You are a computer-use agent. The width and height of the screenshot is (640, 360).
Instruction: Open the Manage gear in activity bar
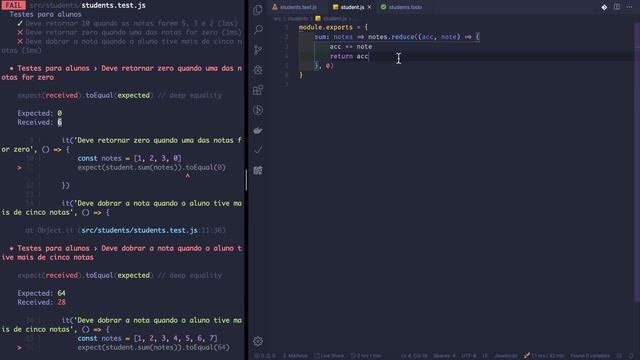pyautogui.click(x=258, y=341)
